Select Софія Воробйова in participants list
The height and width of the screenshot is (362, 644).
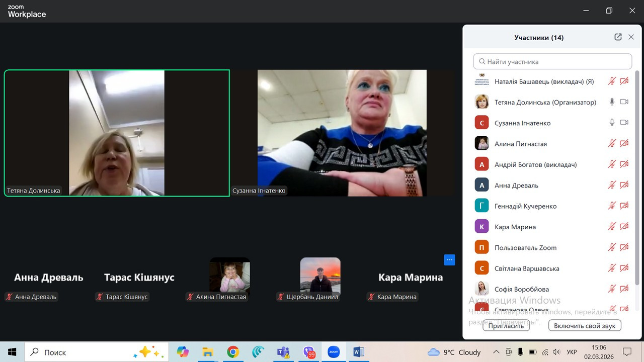coord(521,289)
